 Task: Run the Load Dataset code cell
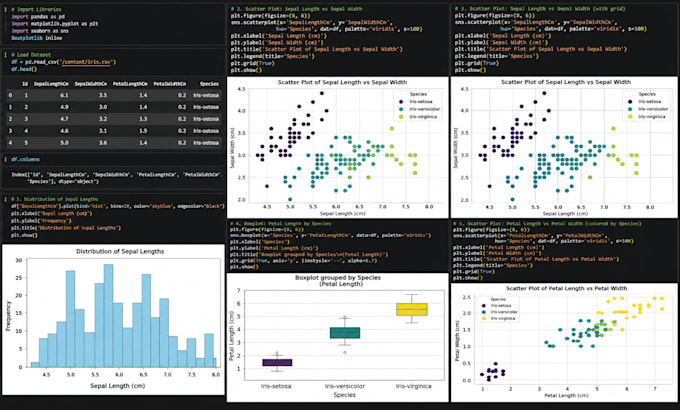(5, 55)
